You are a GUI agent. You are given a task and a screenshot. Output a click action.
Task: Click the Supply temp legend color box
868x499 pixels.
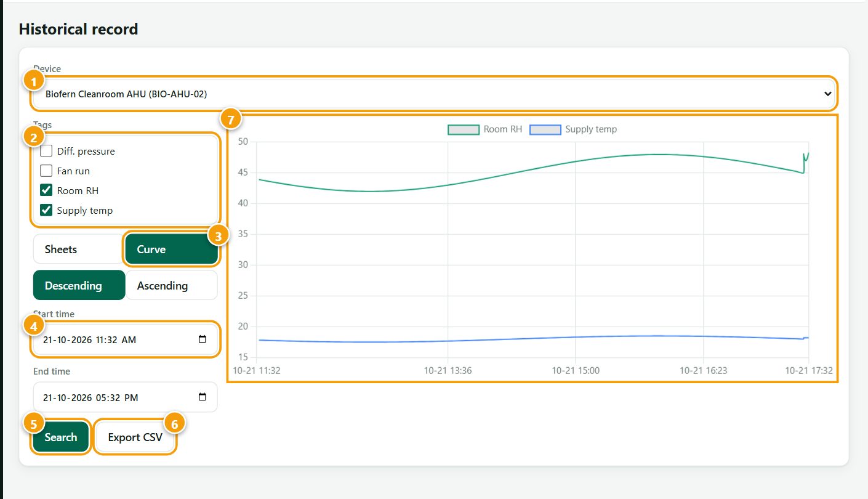click(x=545, y=129)
